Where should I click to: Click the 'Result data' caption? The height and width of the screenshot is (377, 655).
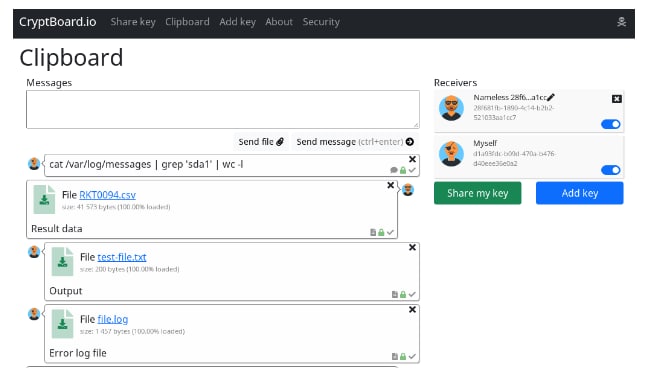tap(57, 229)
